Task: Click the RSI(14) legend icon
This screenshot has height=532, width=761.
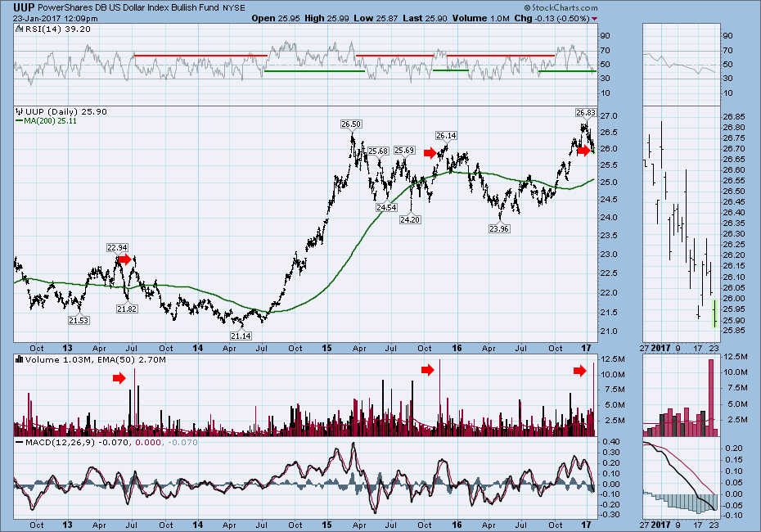Action: click(20, 29)
